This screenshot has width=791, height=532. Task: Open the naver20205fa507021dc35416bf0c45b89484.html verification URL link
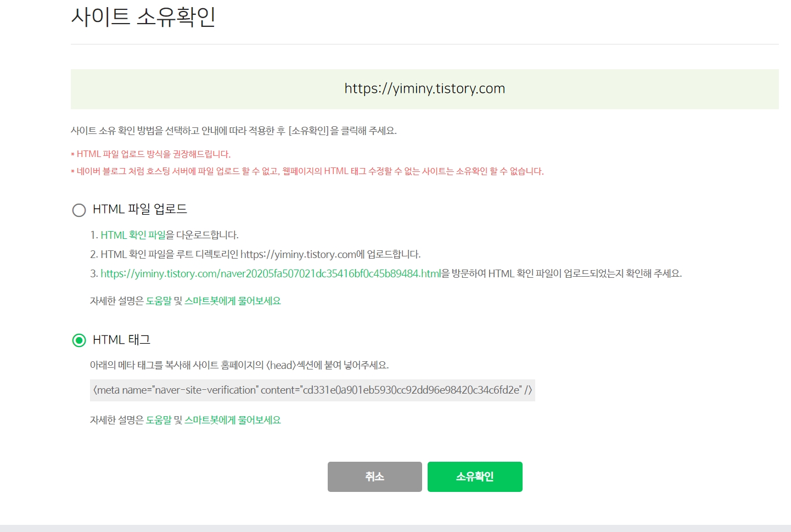pyautogui.click(x=271, y=273)
